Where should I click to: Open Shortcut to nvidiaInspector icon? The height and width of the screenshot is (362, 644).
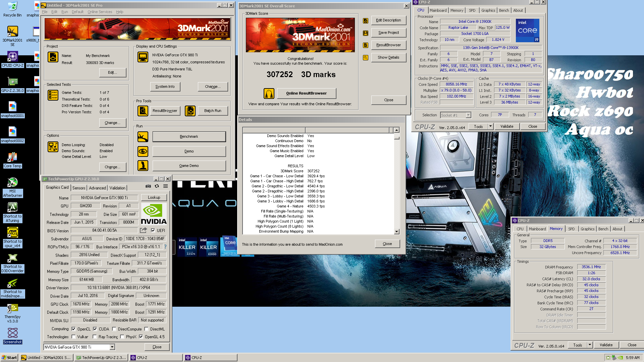[12, 288]
